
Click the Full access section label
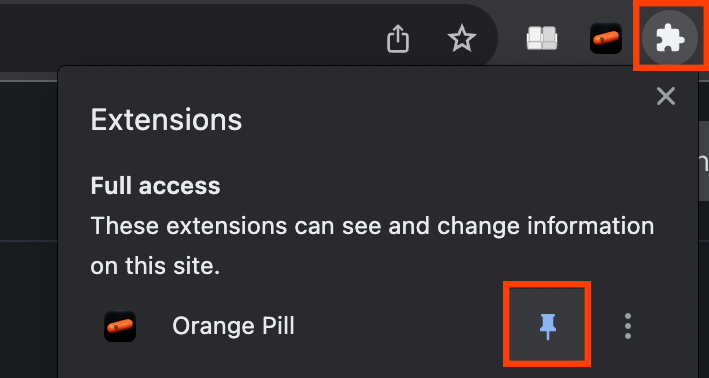click(x=156, y=185)
